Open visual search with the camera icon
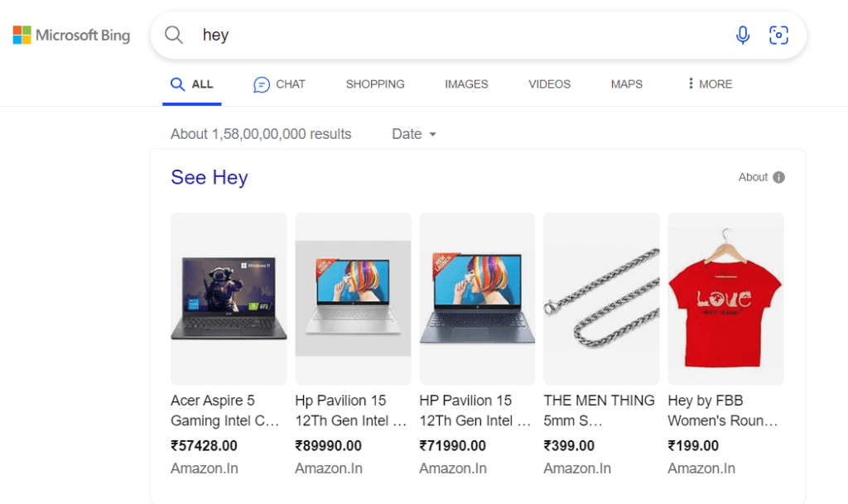848x504 pixels. click(778, 35)
